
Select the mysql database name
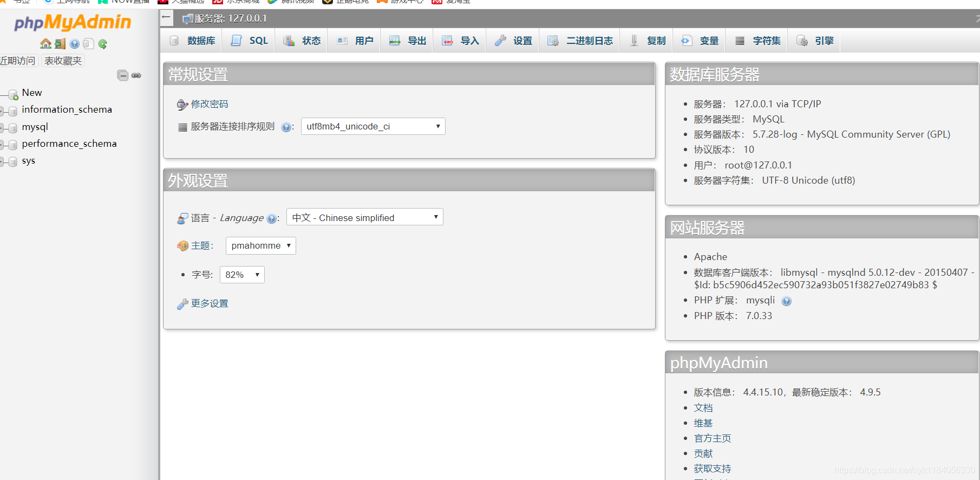point(35,127)
